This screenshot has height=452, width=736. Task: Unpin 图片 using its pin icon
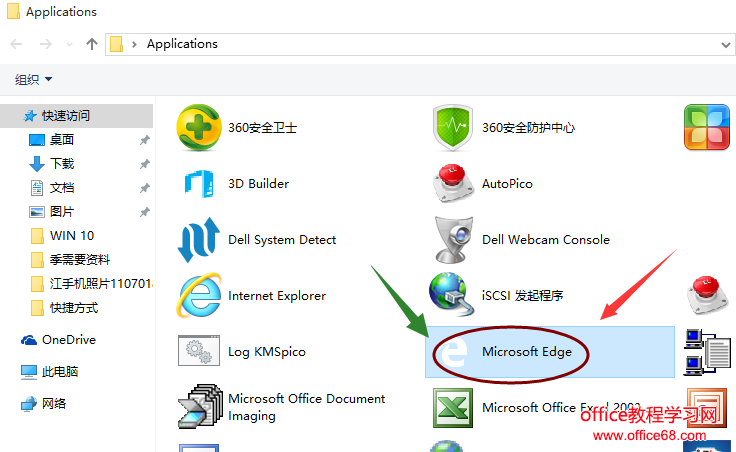pyautogui.click(x=145, y=212)
